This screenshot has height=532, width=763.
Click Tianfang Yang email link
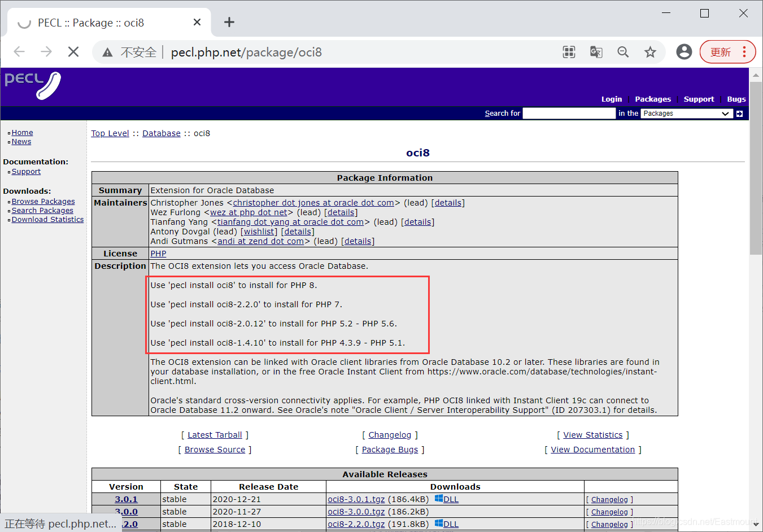click(x=290, y=222)
